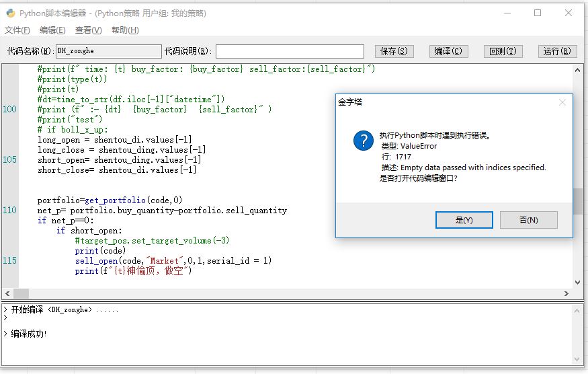The width and height of the screenshot is (588, 374).
Task: Click the line 'portfolio=get_portfolio(code,0)'
Action: (110, 200)
